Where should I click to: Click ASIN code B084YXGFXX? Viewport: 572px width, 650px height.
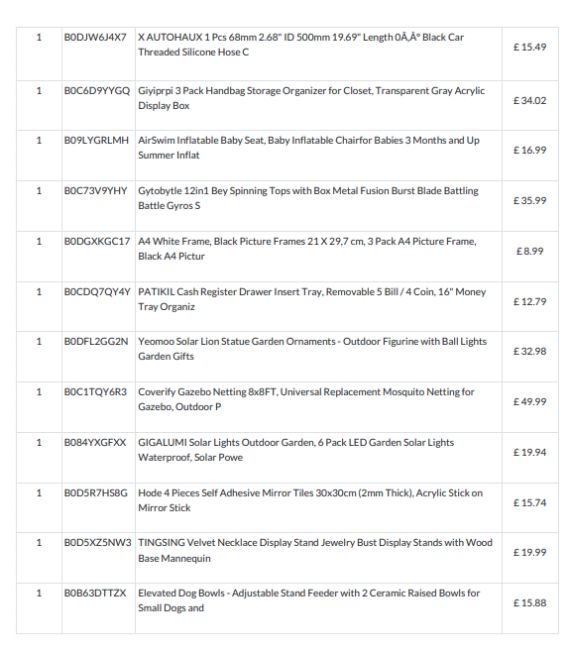pos(95,443)
